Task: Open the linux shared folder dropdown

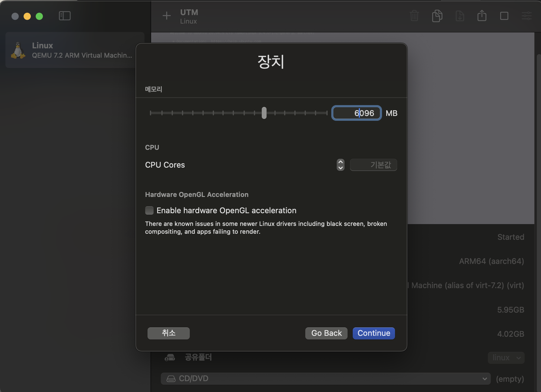Action: click(506, 358)
